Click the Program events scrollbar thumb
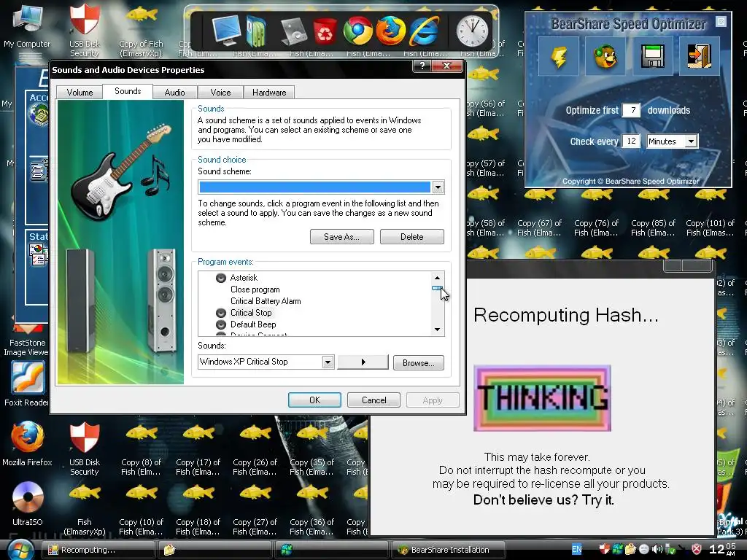This screenshot has height=560, width=747. (437, 288)
